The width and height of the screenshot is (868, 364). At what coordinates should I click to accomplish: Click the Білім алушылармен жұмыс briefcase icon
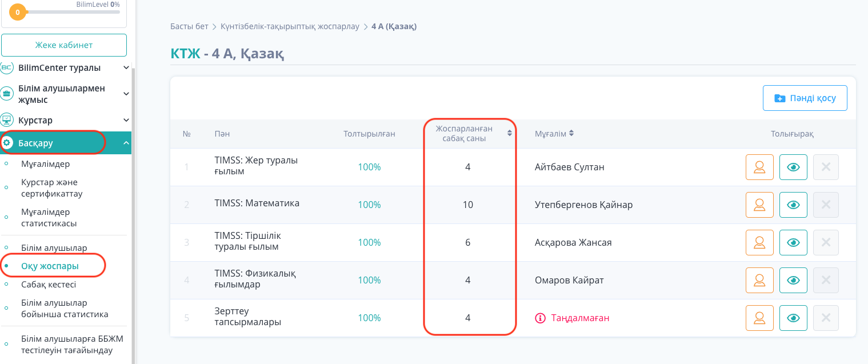tap(7, 94)
